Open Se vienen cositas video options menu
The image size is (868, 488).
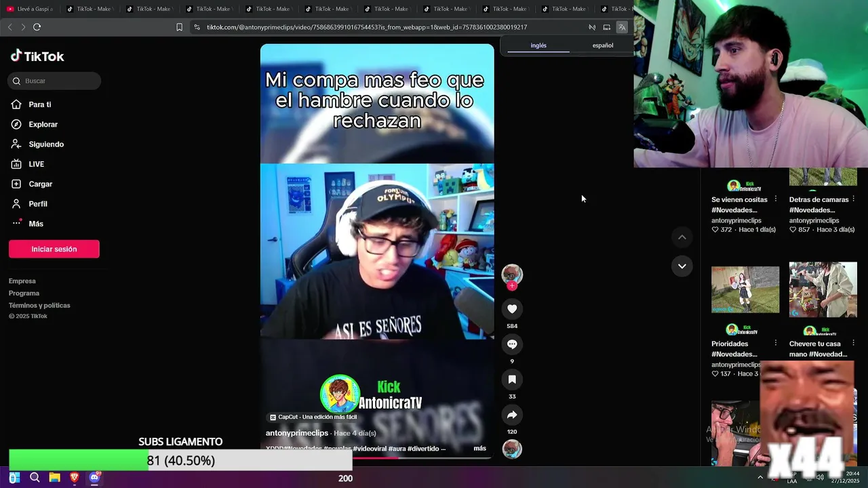[x=776, y=199]
